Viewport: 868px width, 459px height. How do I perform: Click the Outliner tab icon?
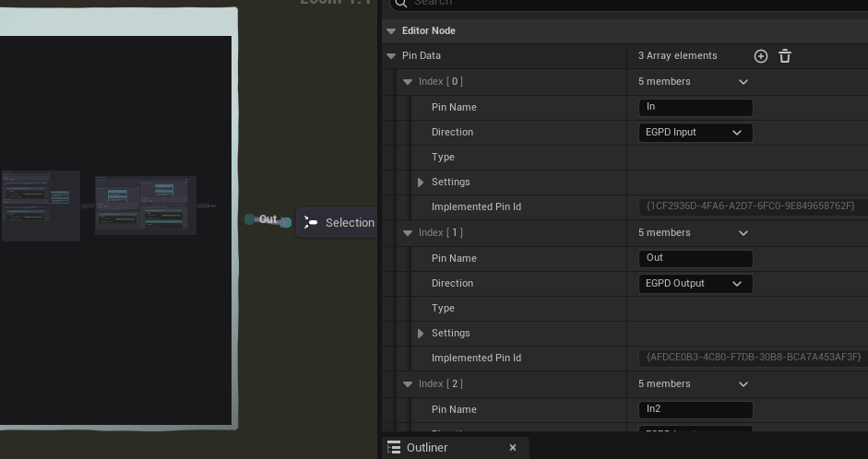click(394, 448)
